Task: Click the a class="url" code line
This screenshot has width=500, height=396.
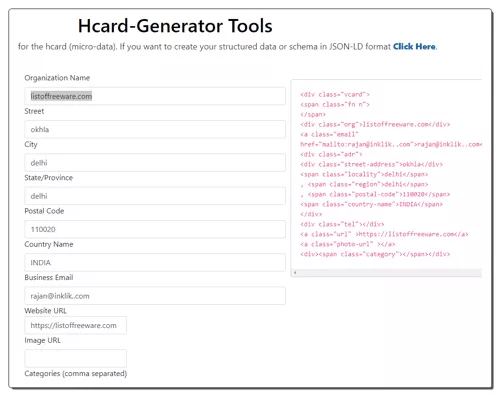Action: click(x=384, y=234)
